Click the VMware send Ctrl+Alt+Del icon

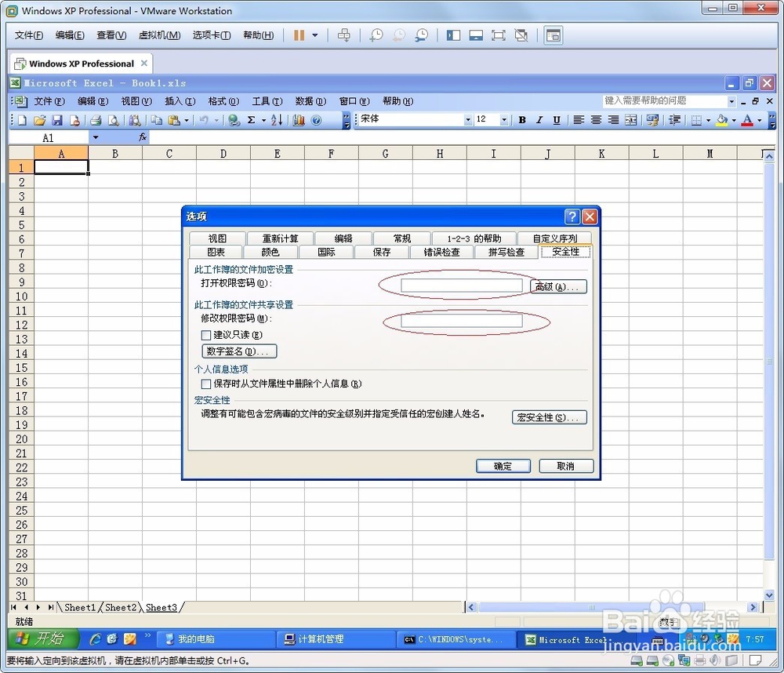(344, 35)
